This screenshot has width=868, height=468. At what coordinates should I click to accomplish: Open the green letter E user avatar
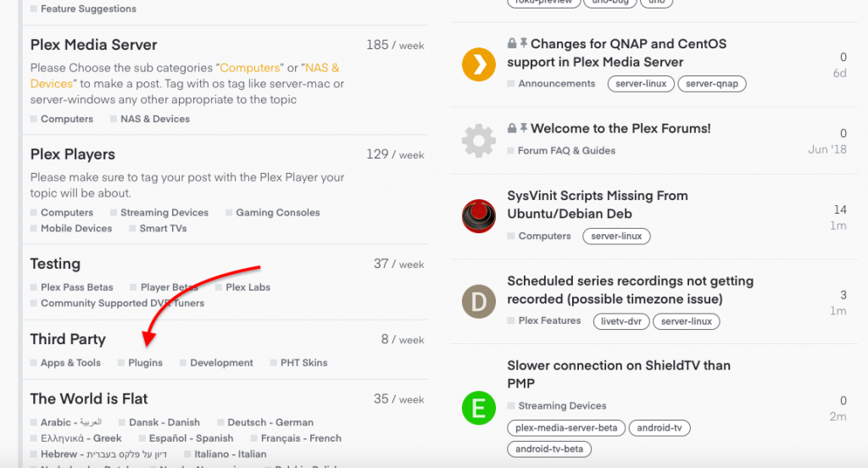(479, 408)
